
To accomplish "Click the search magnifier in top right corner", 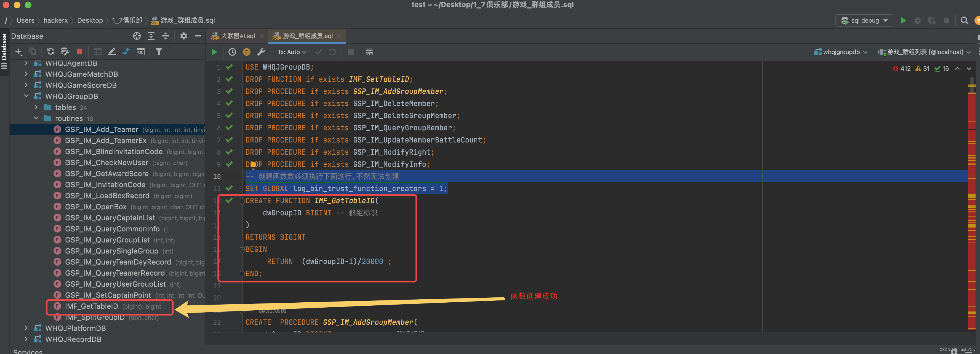I will 965,20.
